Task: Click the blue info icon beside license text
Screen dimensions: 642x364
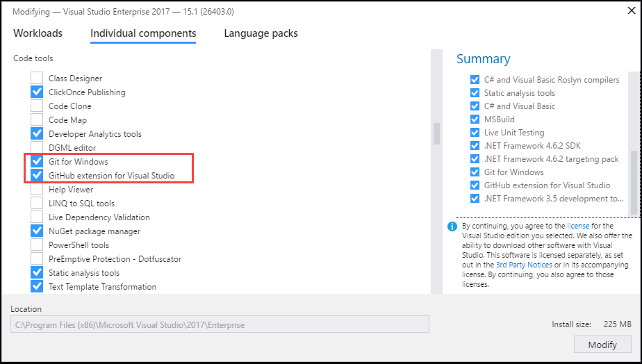Action: point(452,226)
